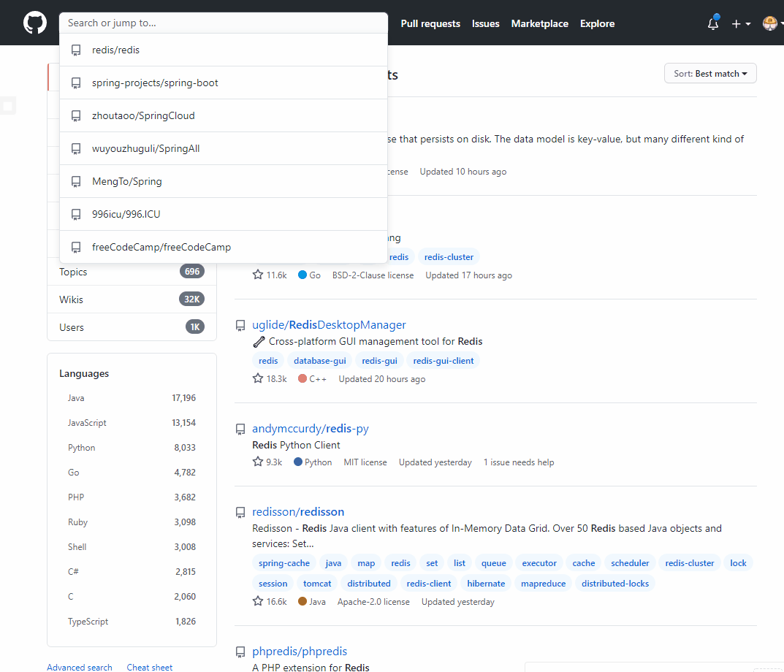Focus the Search or jump to field
Screen dimensions: 784x672
[224, 23]
